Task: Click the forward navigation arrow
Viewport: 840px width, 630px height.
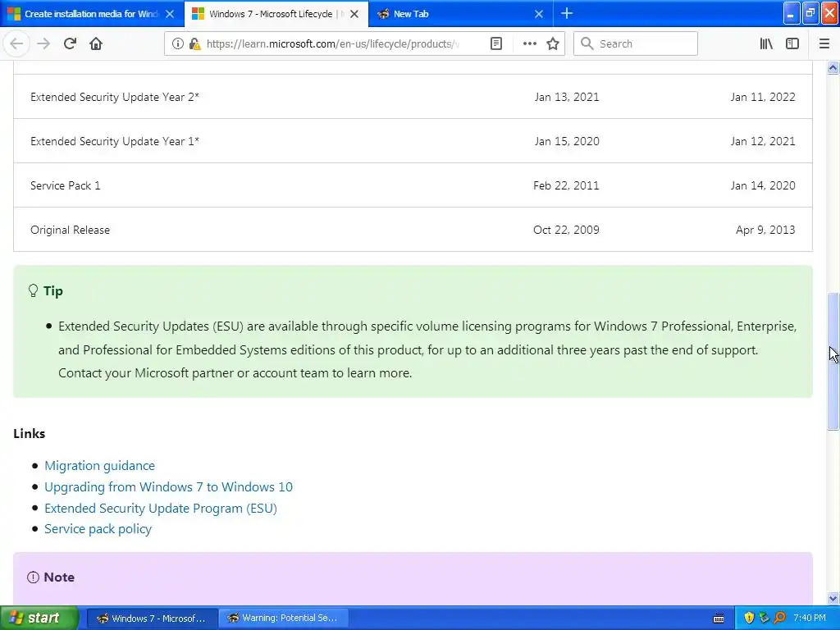Action: pos(43,44)
